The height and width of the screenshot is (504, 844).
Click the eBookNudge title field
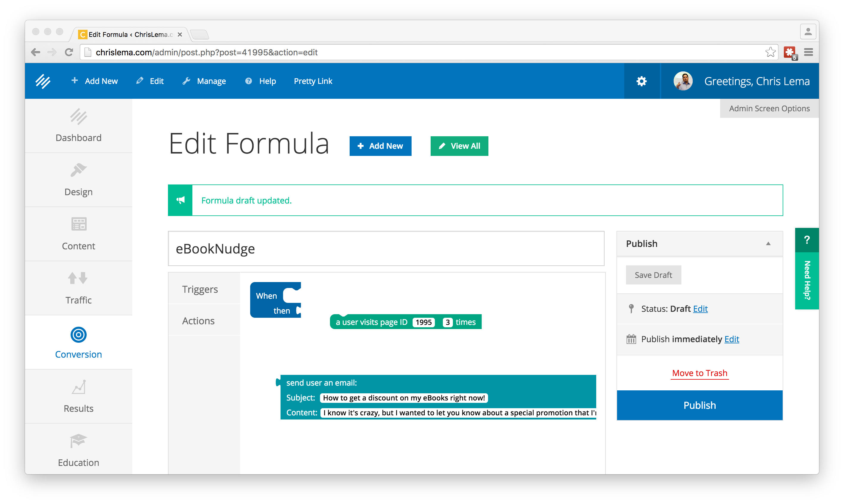pyautogui.click(x=386, y=249)
